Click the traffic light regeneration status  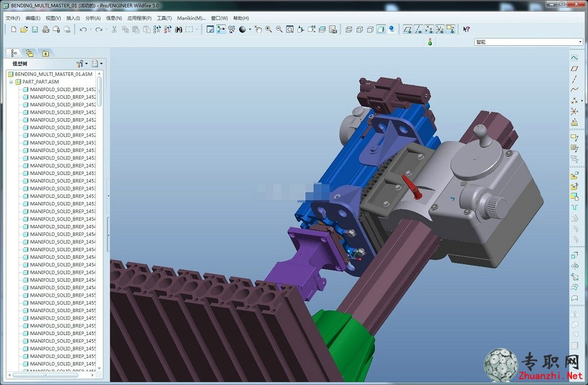(430, 42)
